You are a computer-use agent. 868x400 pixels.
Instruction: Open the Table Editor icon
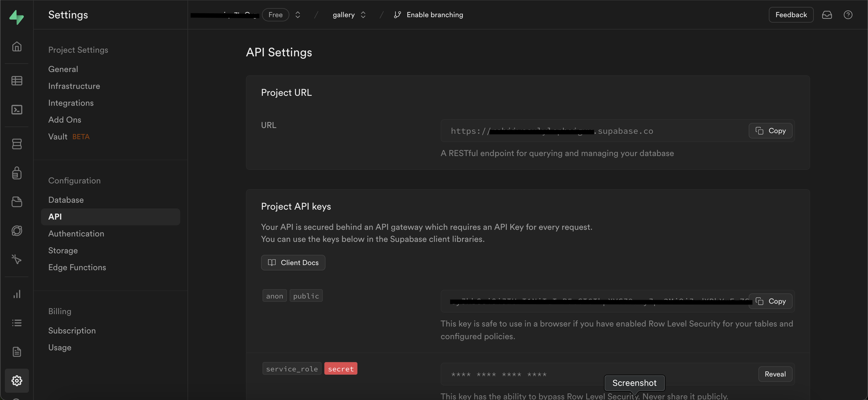(17, 81)
